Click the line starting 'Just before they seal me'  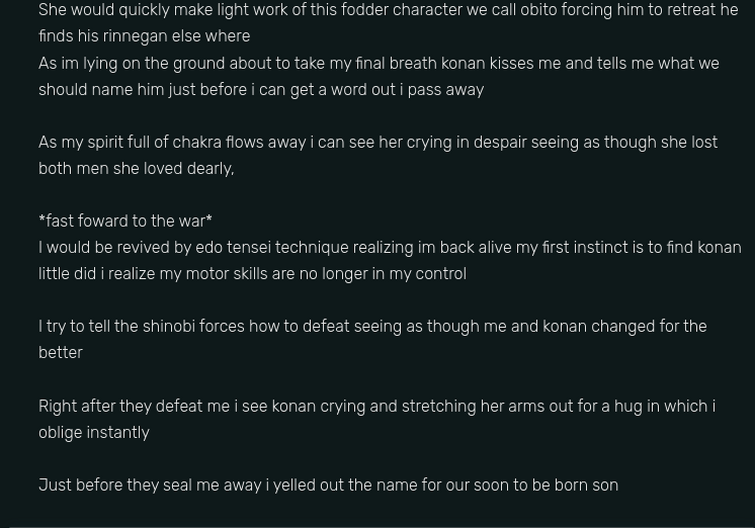pyautogui.click(x=328, y=485)
